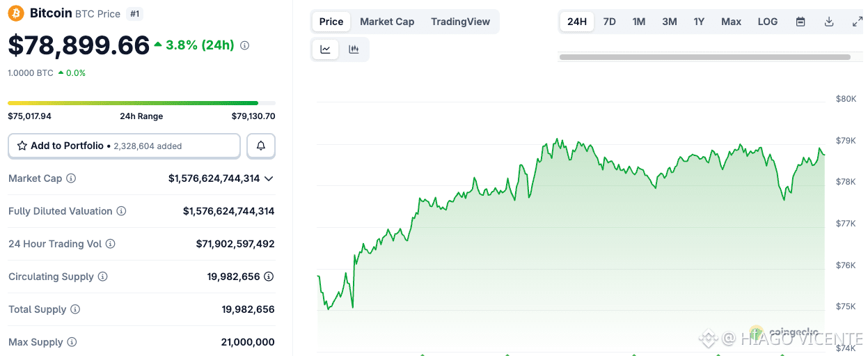Open the TradingView tab
The image size is (868, 356).
(x=460, y=22)
